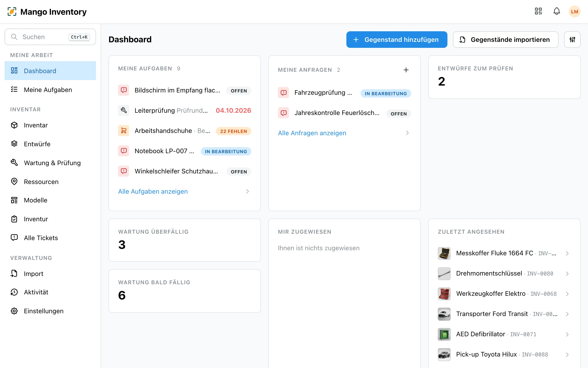588x368 pixels.
Task: Open Notebook LP-007 task
Action: coord(185,151)
